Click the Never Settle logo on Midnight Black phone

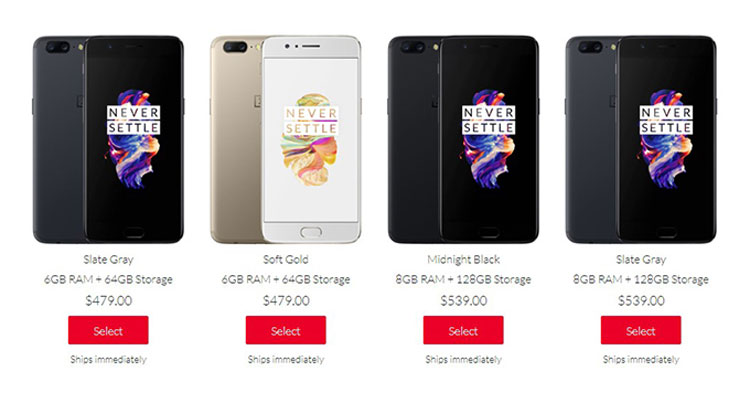pyautogui.click(x=488, y=120)
